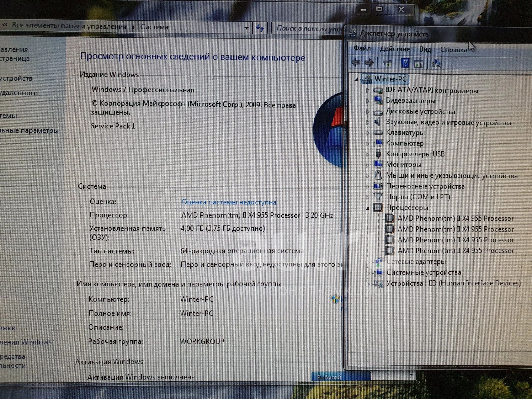Click Порты (COM и LPT) icon
This screenshot has height=399, width=532.
(378, 197)
